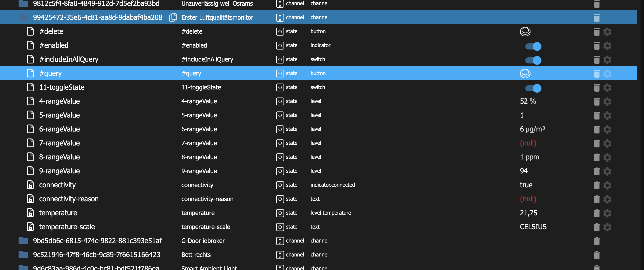Open settings gear for connectivity state
The image size is (644, 270).
pos(607,185)
